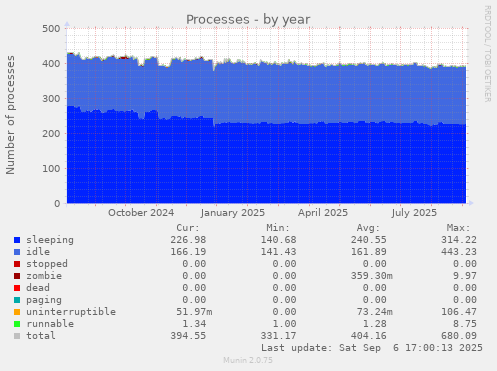
Task: Click the 'Avg:' column header
Action: (368, 228)
